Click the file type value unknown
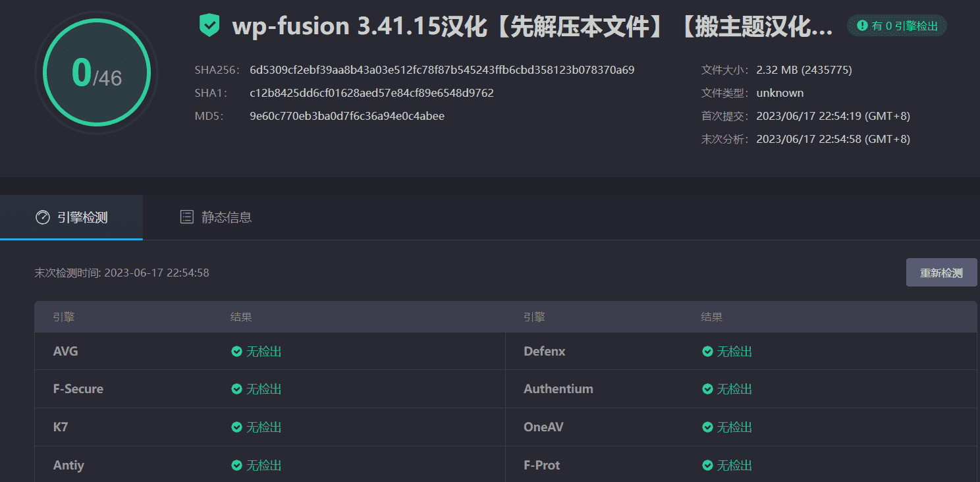This screenshot has height=482, width=980. tap(780, 93)
